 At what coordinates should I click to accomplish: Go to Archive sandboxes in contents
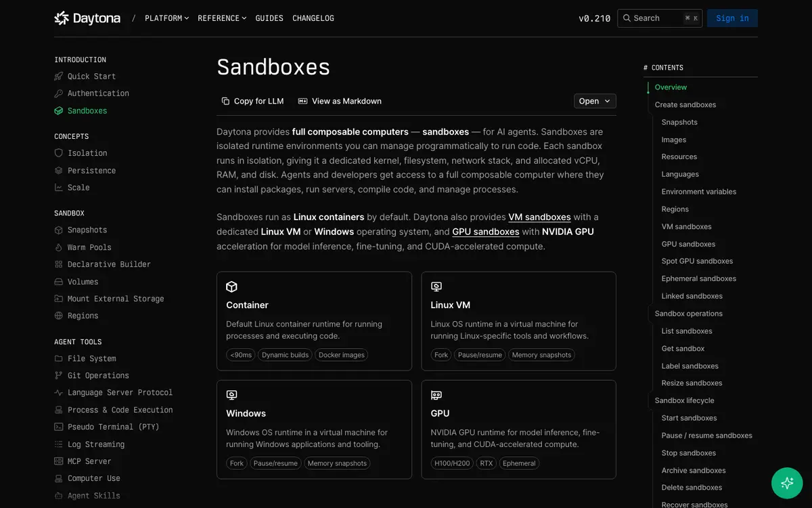(x=694, y=471)
